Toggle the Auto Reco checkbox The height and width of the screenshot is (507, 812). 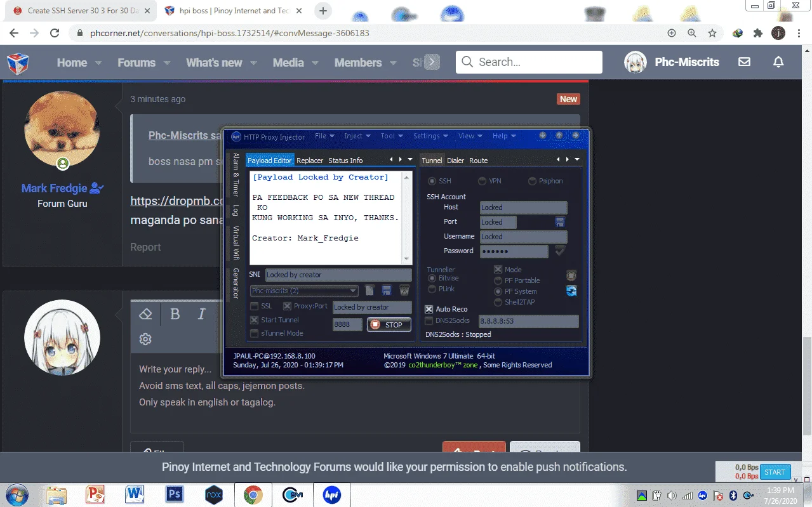(429, 309)
